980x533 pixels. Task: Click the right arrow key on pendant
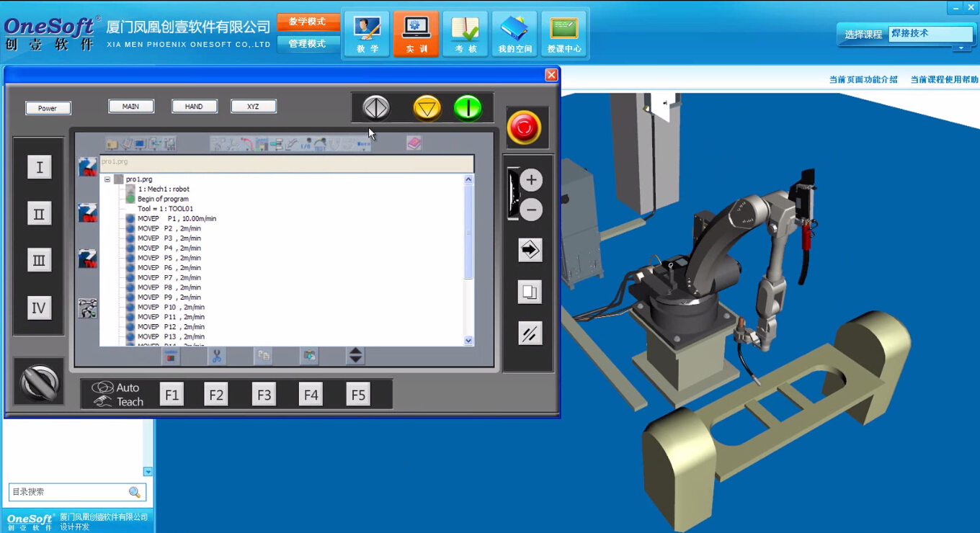(530, 250)
